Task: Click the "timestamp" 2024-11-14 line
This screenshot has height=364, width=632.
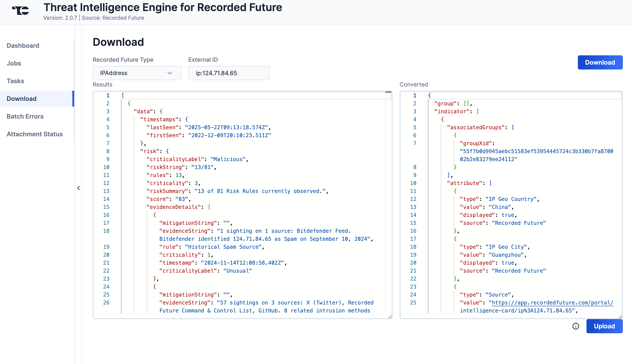Action: [223, 263]
